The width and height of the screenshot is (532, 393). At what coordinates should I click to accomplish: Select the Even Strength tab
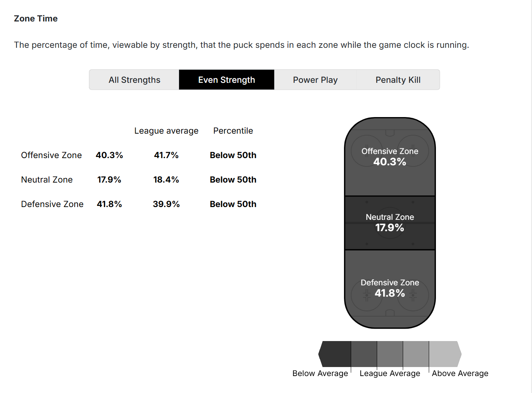226,80
